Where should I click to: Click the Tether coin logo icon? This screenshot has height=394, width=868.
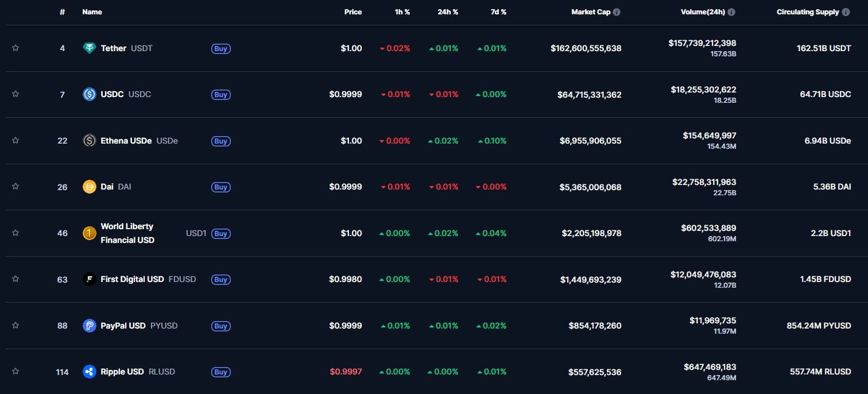tap(89, 48)
